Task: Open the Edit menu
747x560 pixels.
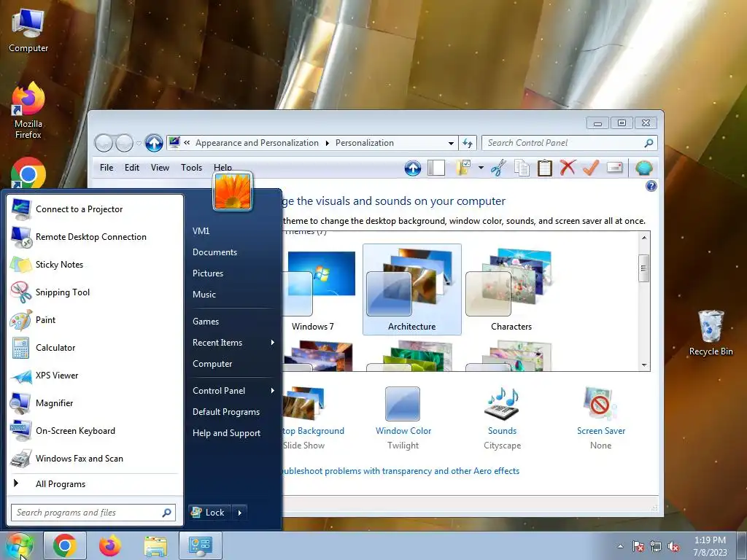Action: coord(132,168)
